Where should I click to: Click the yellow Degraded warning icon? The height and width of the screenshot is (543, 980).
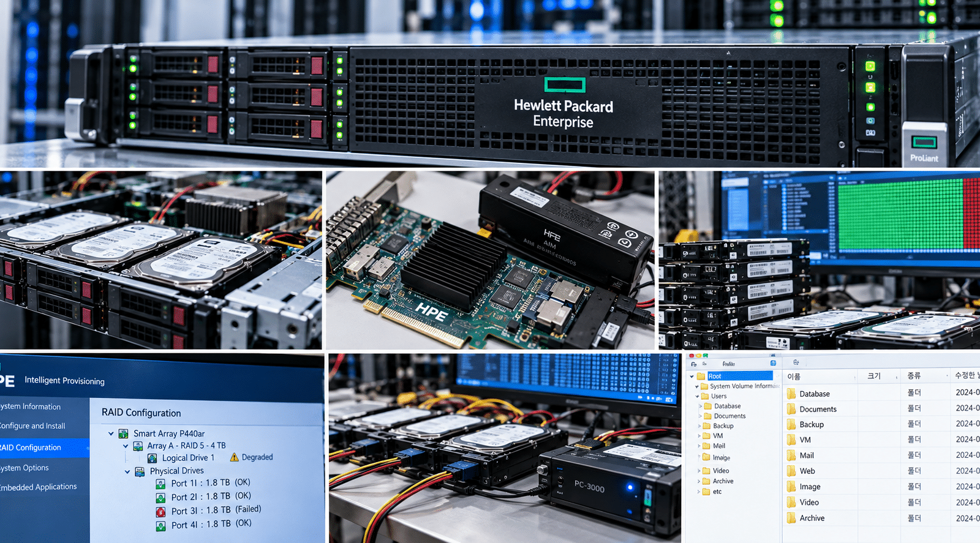(x=234, y=457)
